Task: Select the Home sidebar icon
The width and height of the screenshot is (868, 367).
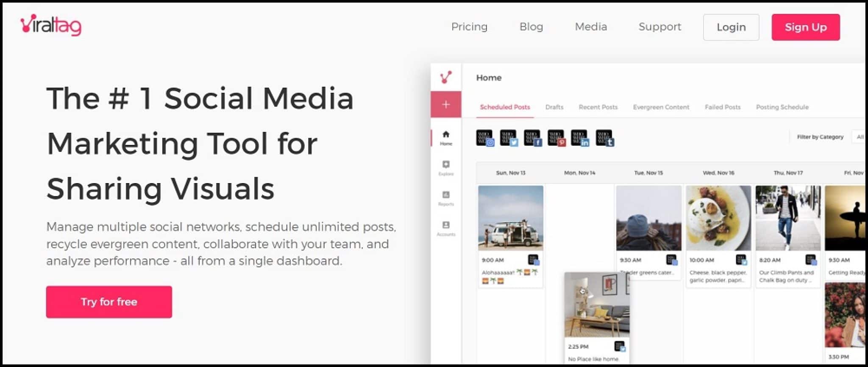Action: pos(446,138)
